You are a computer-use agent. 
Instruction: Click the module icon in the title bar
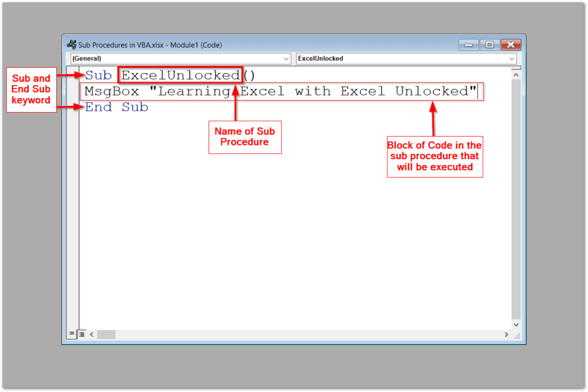71,44
